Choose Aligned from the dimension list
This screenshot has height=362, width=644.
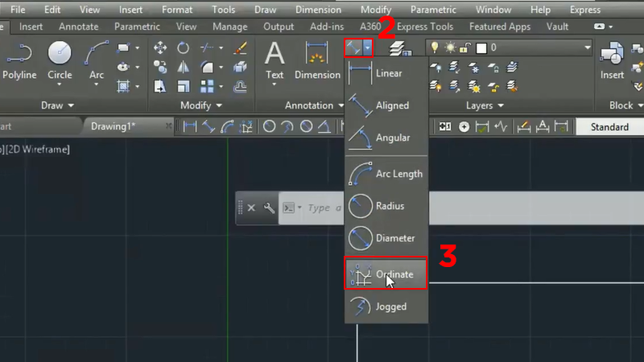coord(386,105)
